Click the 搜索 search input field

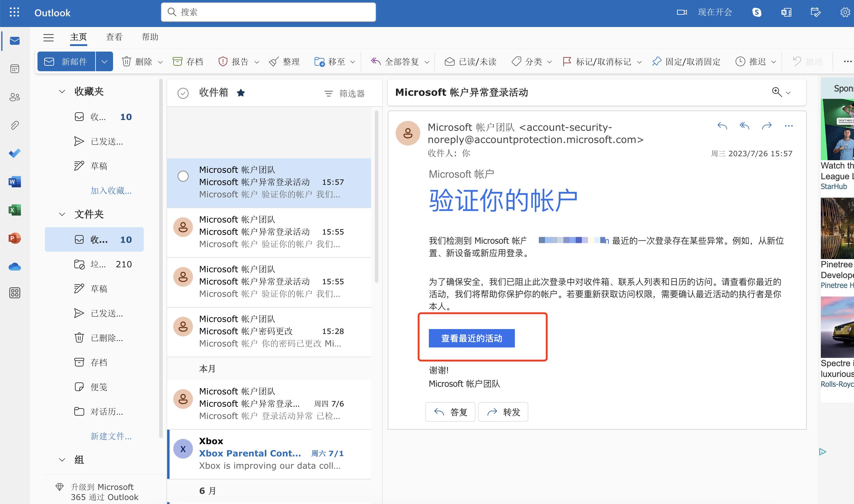point(268,12)
